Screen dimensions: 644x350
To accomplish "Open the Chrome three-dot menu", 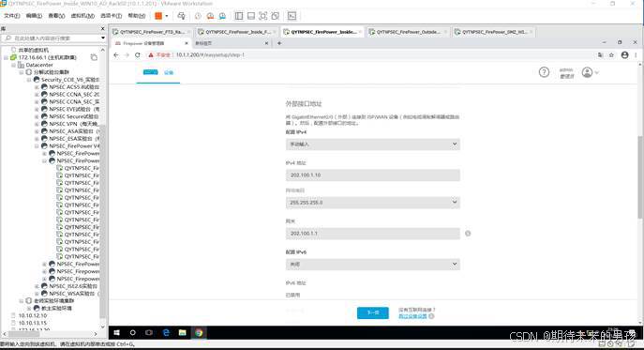I will [636, 54].
